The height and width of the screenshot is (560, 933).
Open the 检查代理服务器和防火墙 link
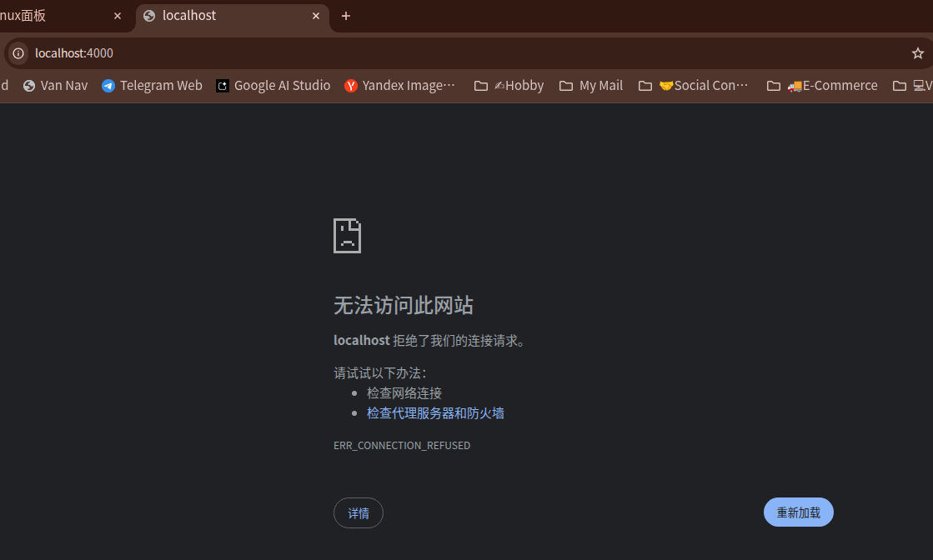[435, 413]
